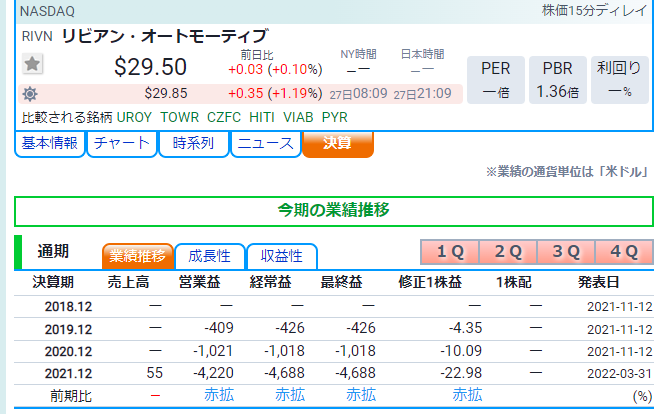The image size is (672, 414).
Task: View the ニュース tab
Action: [x=266, y=144]
